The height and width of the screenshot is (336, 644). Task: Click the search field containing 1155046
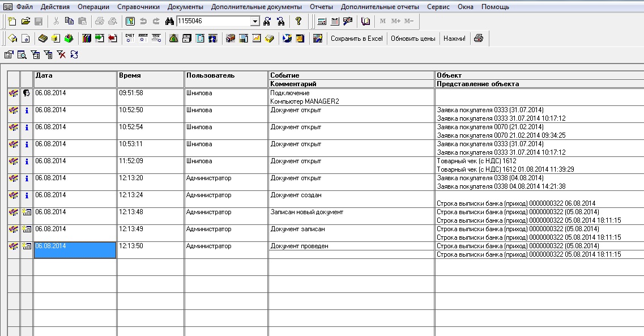[x=214, y=22]
